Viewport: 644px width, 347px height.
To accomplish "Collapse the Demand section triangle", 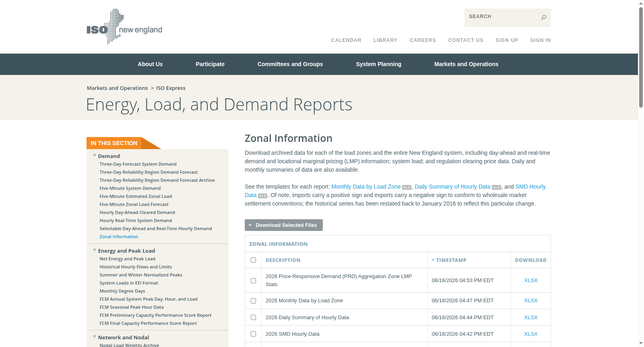I will pyautogui.click(x=95, y=156).
